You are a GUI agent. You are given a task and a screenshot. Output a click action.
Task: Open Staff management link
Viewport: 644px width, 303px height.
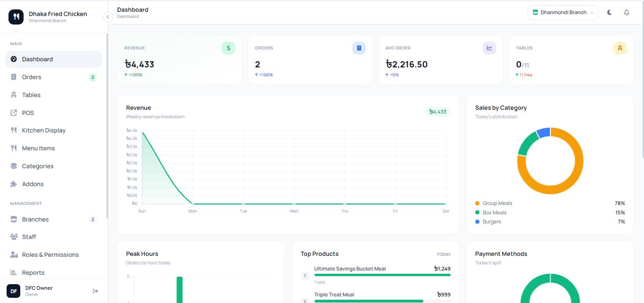(x=53, y=237)
